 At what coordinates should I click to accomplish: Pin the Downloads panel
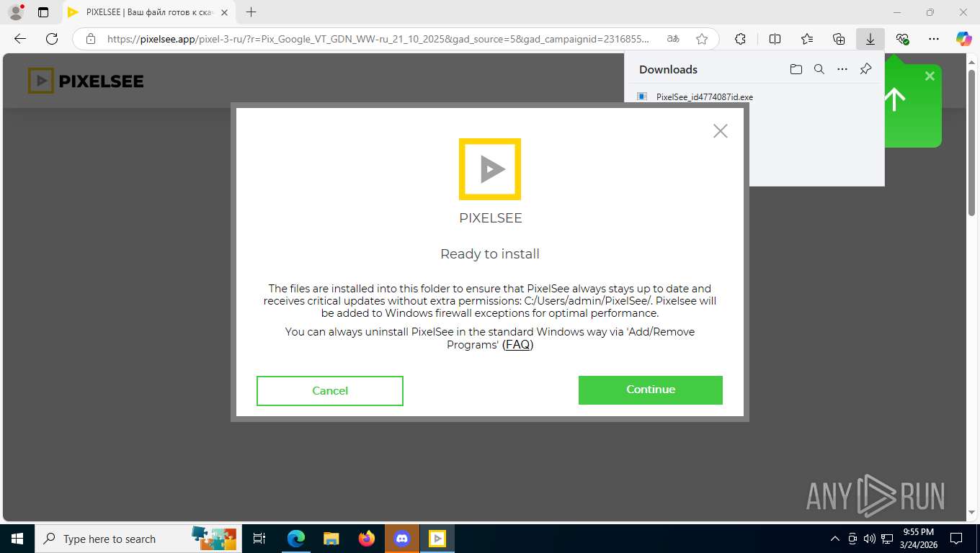(865, 69)
